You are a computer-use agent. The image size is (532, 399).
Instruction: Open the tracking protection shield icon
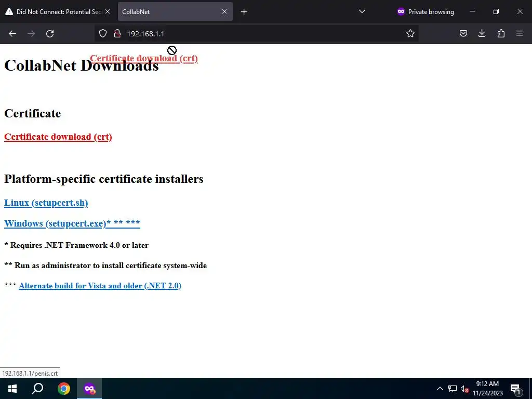tap(103, 34)
